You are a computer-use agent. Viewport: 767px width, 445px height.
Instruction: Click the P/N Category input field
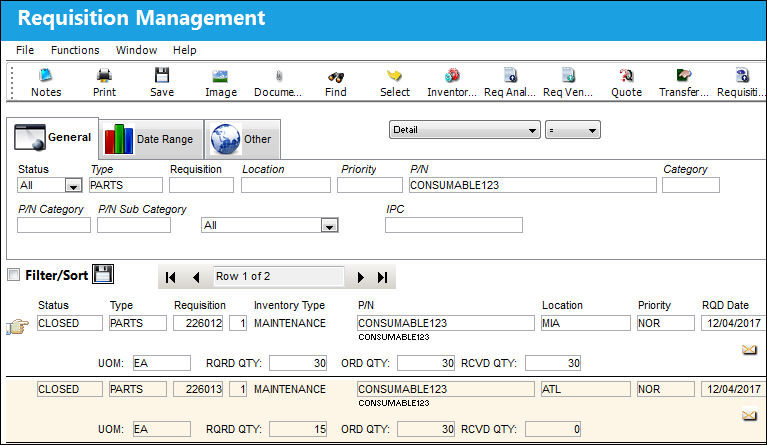54,225
